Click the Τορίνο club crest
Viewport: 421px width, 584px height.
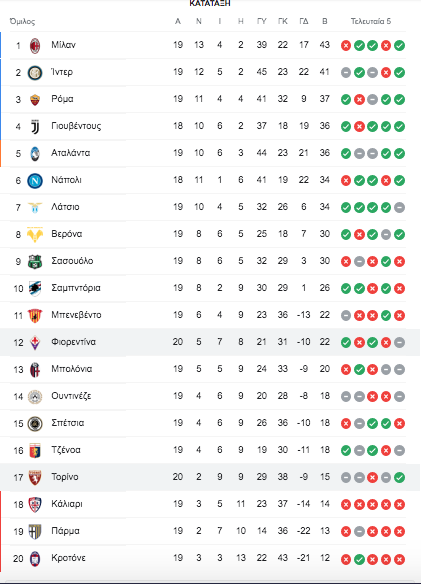point(35,477)
